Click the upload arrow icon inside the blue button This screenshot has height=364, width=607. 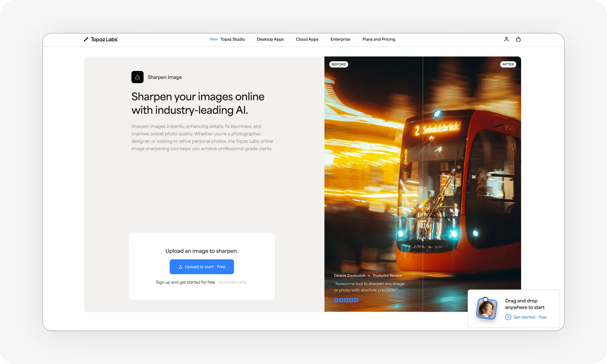tap(180, 267)
